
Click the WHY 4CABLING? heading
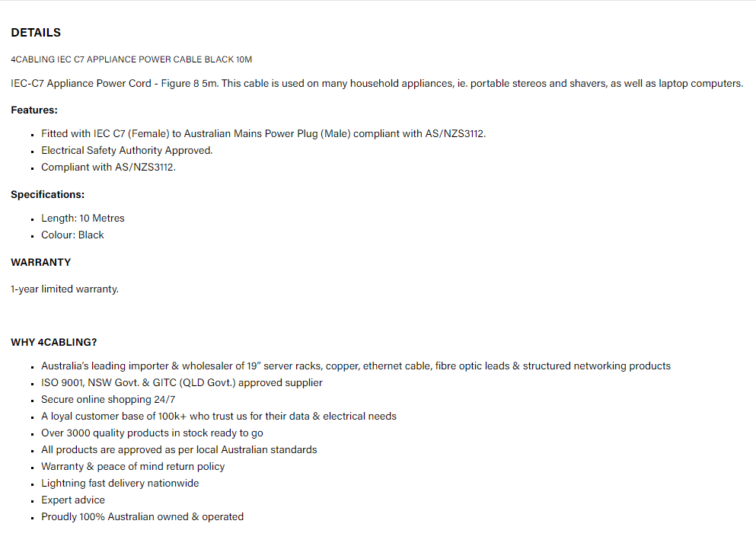click(x=53, y=342)
